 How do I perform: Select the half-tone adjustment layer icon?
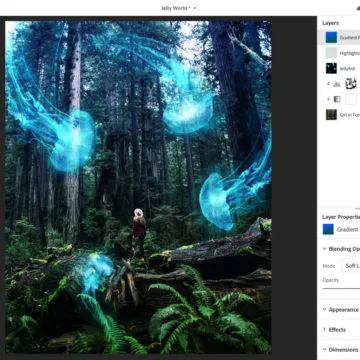337,99
